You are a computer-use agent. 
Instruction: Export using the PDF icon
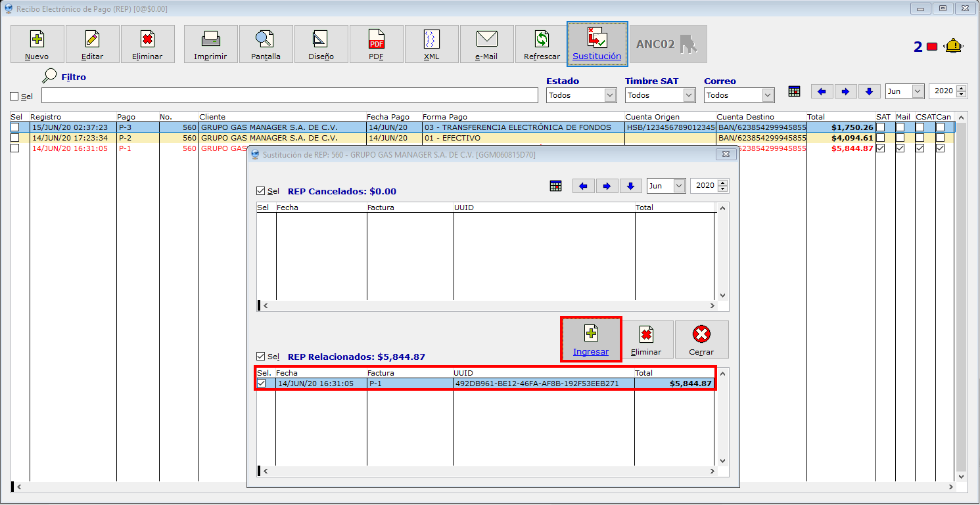click(376, 39)
